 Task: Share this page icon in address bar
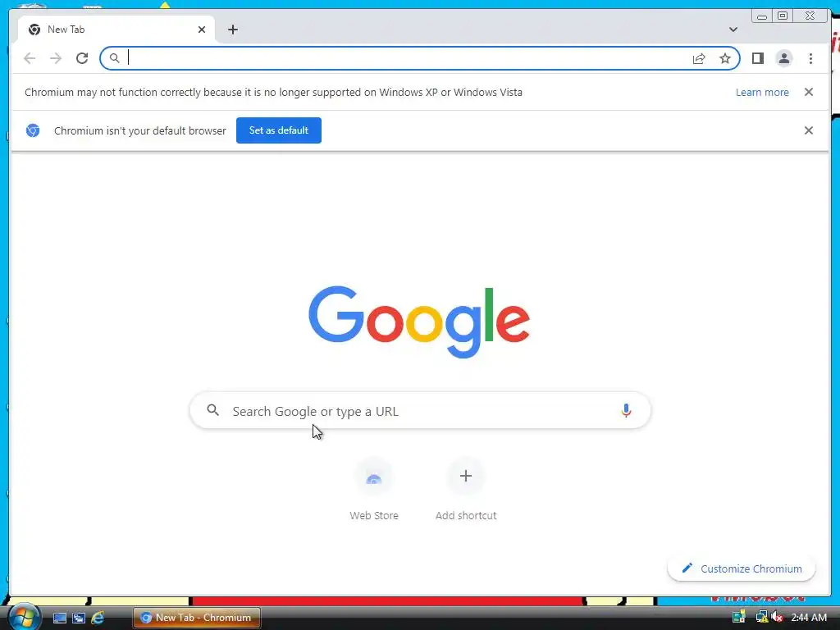[x=699, y=58]
